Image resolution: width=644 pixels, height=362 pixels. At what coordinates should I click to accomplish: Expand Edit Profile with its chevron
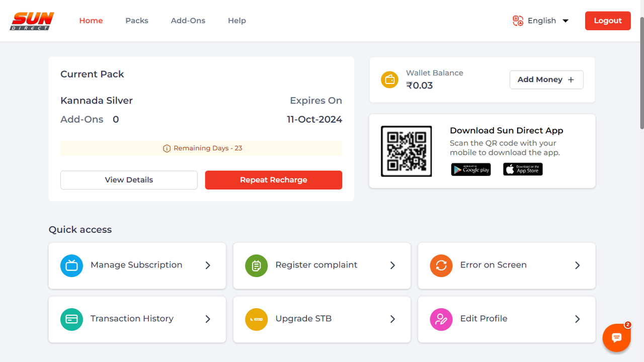tap(578, 319)
